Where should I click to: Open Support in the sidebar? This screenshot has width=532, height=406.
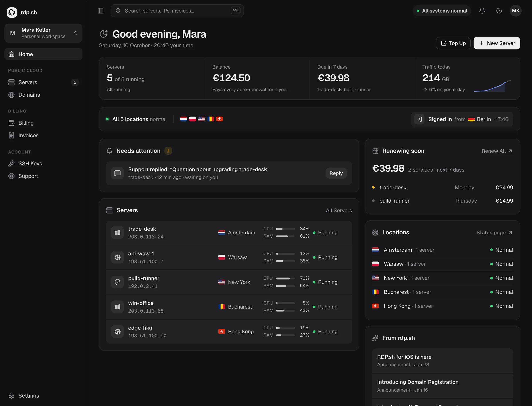click(x=43, y=176)
